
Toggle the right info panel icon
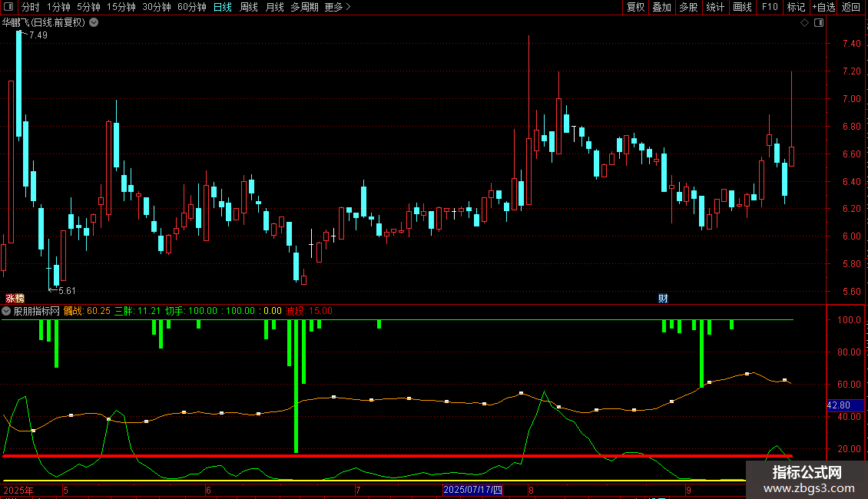click(819, 23)
